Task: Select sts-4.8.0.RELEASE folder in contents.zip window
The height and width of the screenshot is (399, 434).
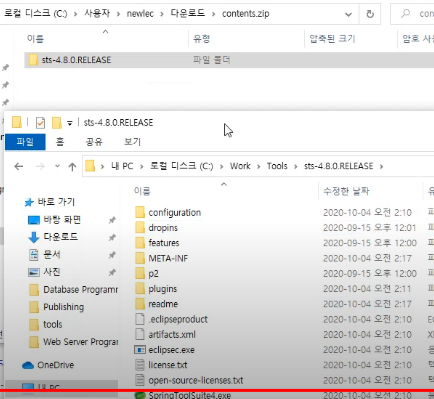Action: pos(229,60)
